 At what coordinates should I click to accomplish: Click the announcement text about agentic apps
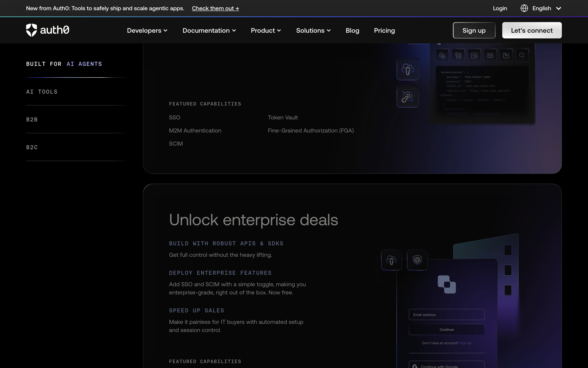click(105, 8)
